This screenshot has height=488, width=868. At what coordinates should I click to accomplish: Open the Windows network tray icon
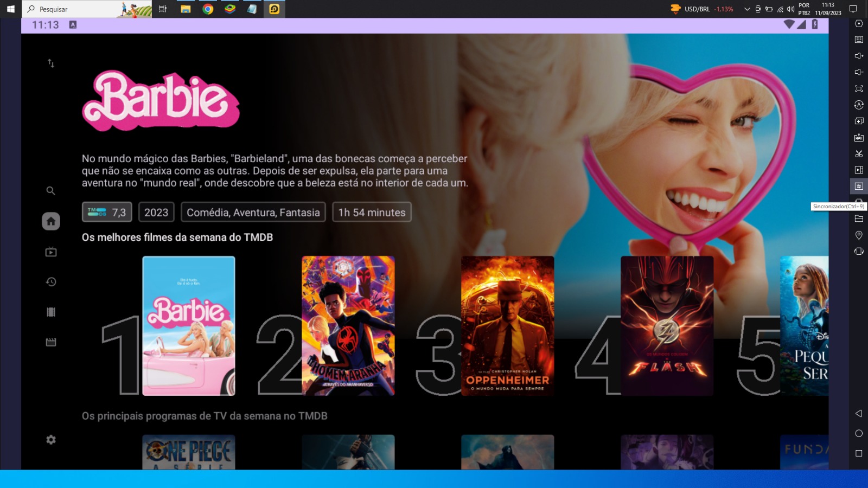pos(780,9)
